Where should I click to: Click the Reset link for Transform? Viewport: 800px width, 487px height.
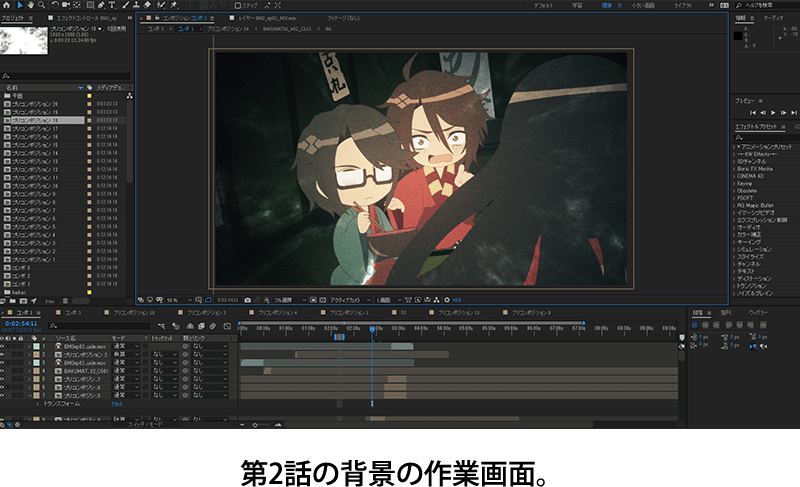117,404
